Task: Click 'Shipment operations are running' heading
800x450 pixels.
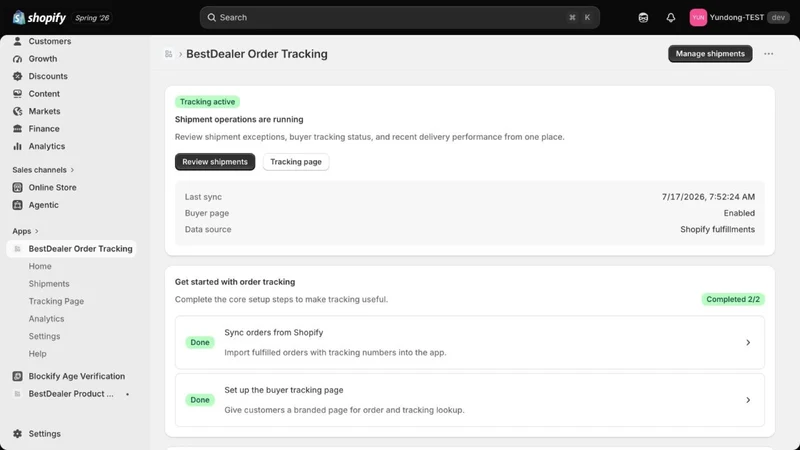Action: pos(239,119)
